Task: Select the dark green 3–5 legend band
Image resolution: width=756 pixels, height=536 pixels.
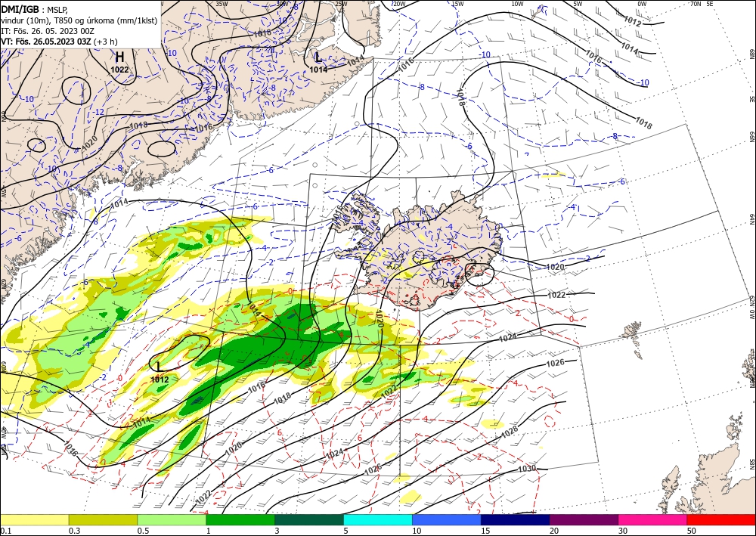Action: (x=309, y=519)
